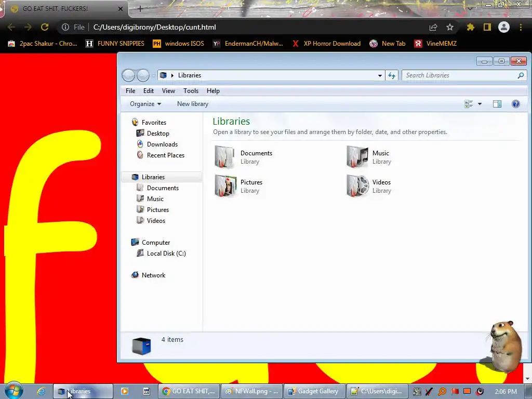Open Chrome extensions puzzle icon
Image resolution: width=532 pixels, height=399 pixels.
(x=470, y=27)
